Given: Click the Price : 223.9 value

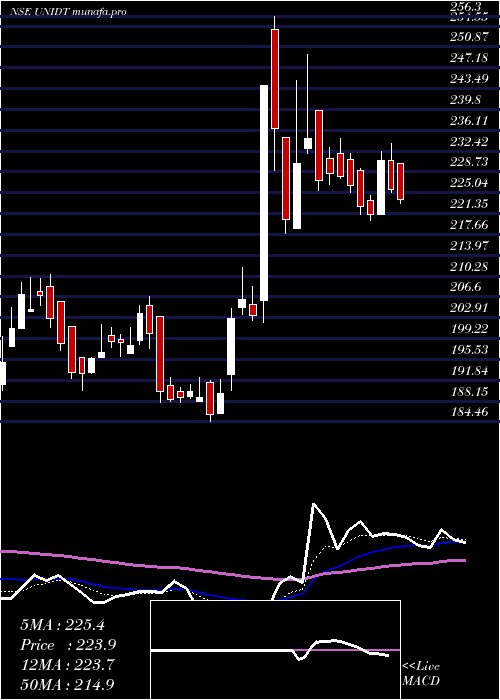Looking at the screenshot, I should (x=68, y=645).
